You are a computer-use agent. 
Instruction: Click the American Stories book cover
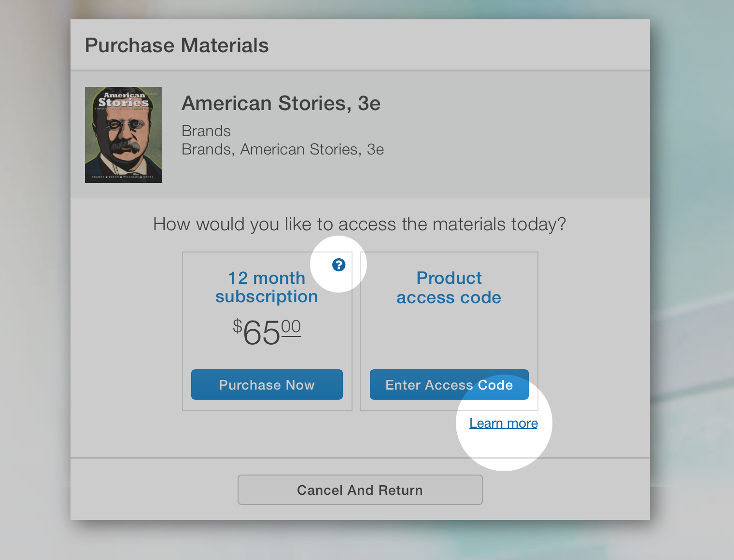(124, 140)
